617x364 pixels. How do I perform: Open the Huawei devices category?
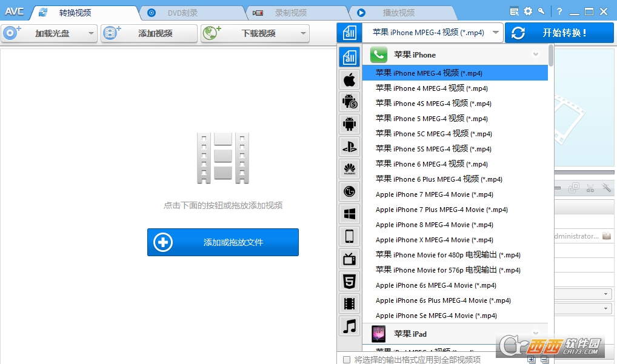[350, 169]
